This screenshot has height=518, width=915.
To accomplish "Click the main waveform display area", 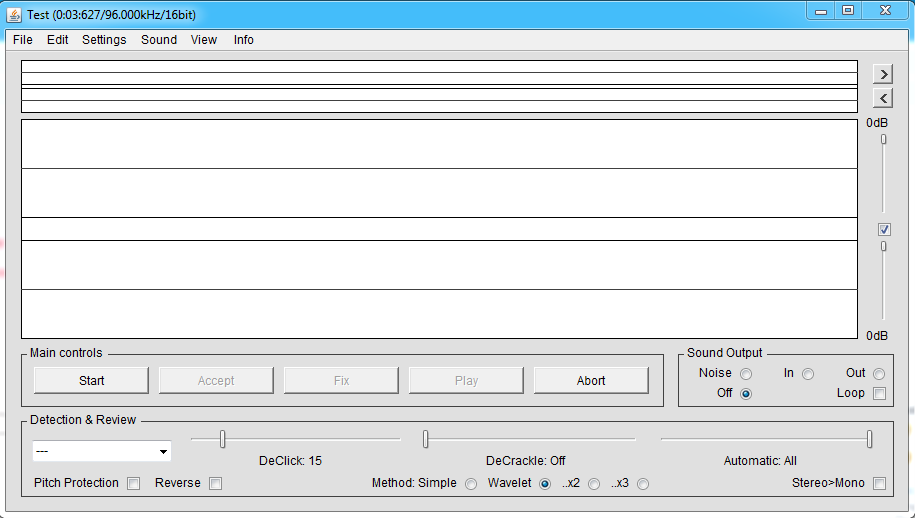I will pos(439,229).
